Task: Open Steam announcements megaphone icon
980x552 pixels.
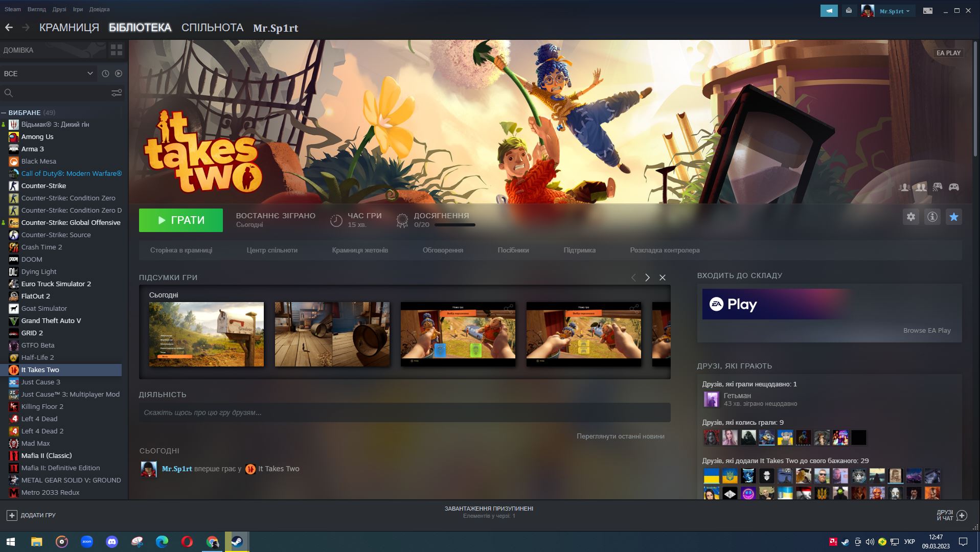Action: tap(829, 11)
